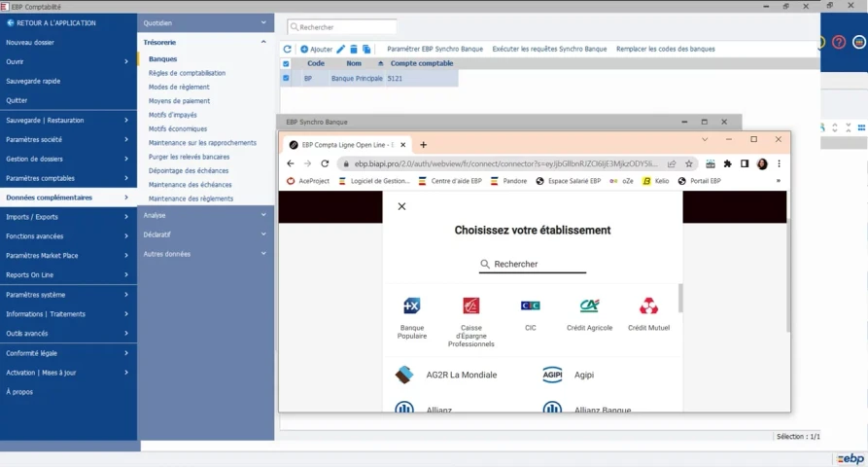Open AceProject bookmark
Viewport: 868px width, 467px height.
pos(308,181)
